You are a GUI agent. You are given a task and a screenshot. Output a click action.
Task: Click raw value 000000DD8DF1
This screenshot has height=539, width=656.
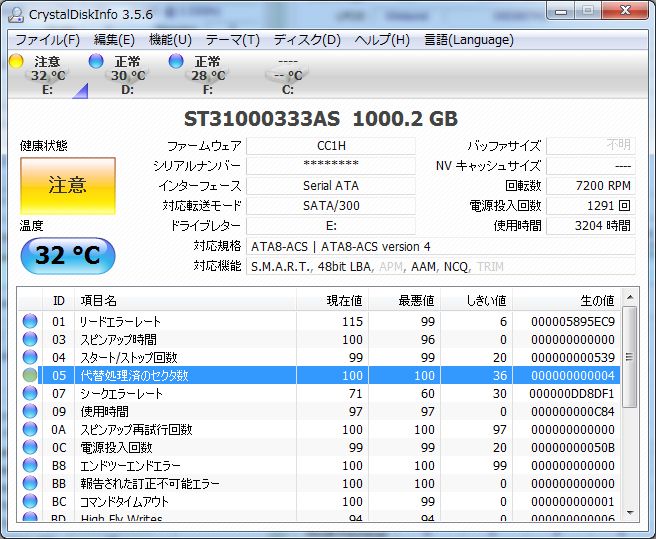coord(571,393)
